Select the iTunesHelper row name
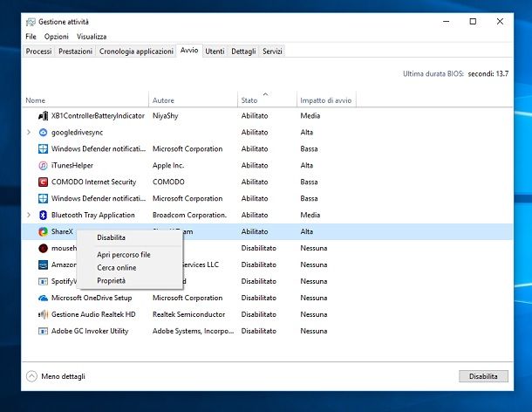 tap(72, 166)
